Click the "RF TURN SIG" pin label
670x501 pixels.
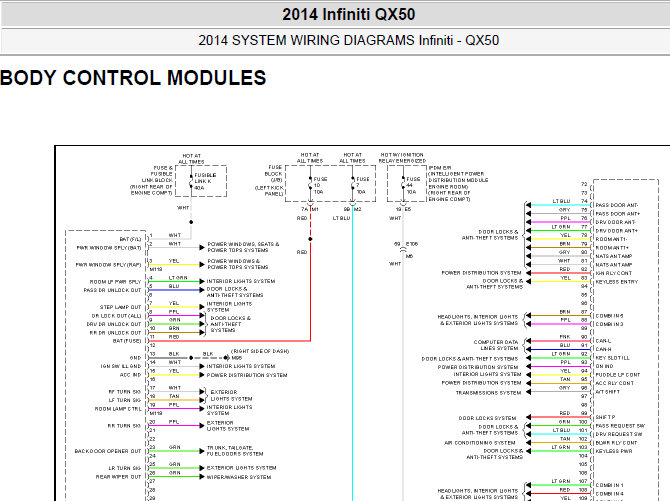tap(125, 392)
